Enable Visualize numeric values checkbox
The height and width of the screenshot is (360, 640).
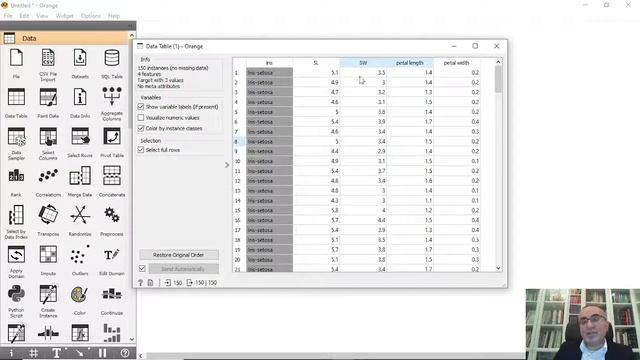click(141, 118)
